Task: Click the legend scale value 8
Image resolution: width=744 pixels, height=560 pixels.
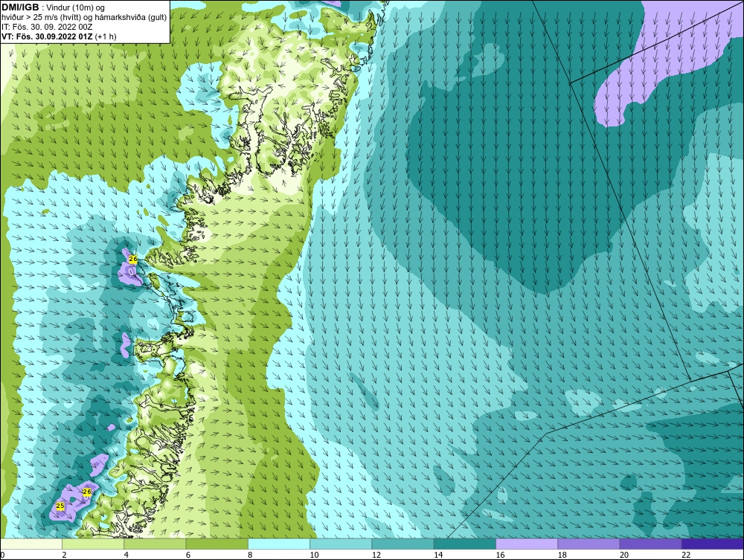Action: [250, 556]
